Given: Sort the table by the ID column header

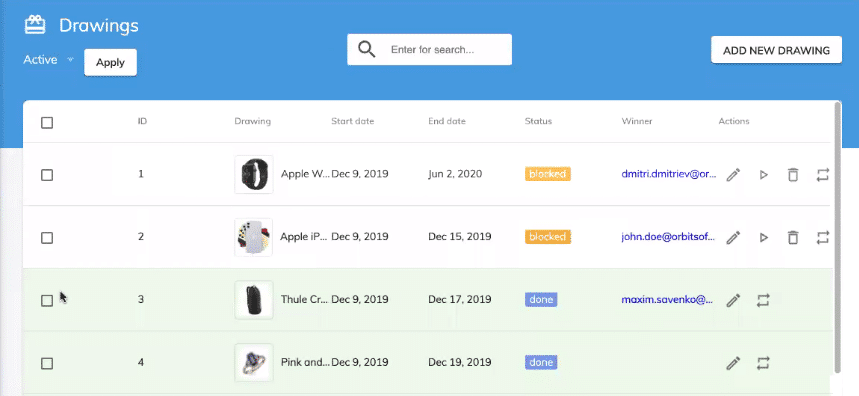Looking at the screenshot, I should click(x=142, y=121).
